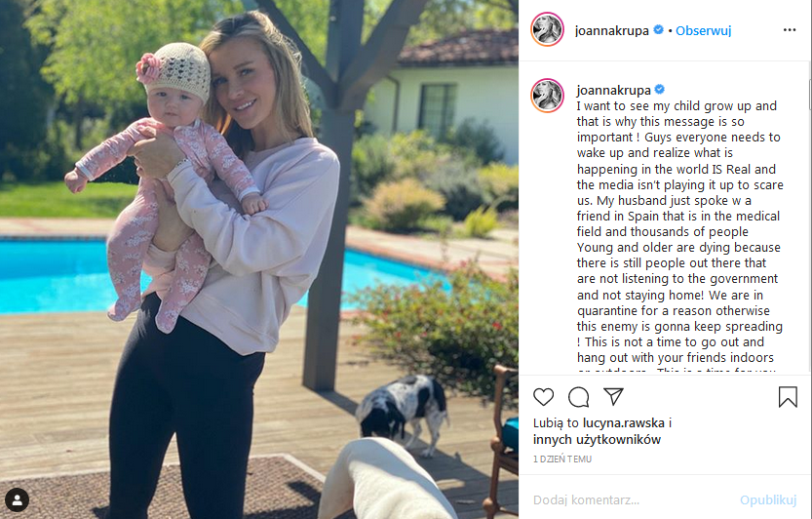Viewport: 812px width, 519px height.
Task: Open joannakrupa username above the caption
Action: click(x=614, y=90)
